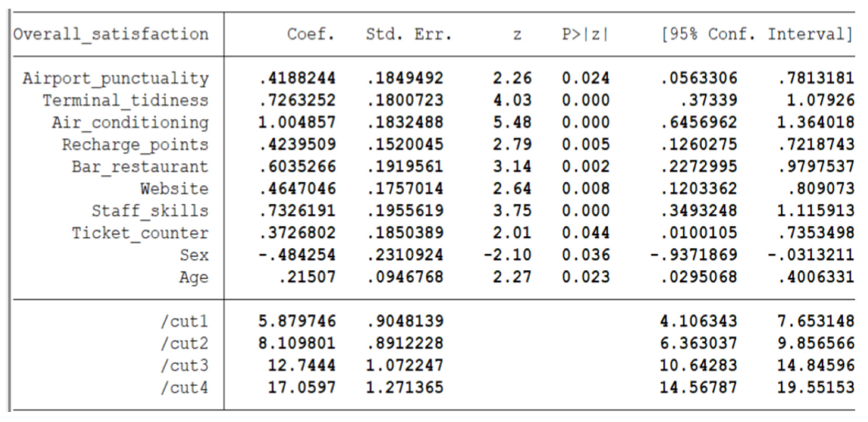Click the Bar_restaurant coefficient .6035266
Screen dimensions: 868x422
298,167
